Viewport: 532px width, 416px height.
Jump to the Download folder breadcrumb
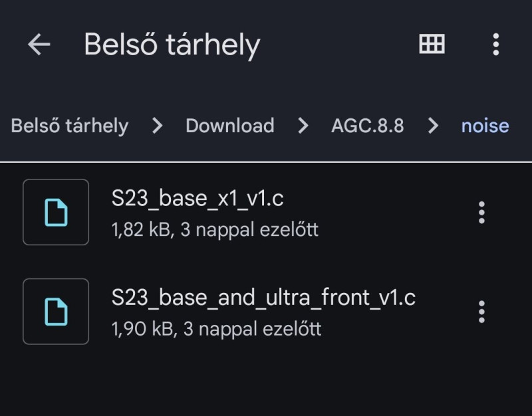229,126
